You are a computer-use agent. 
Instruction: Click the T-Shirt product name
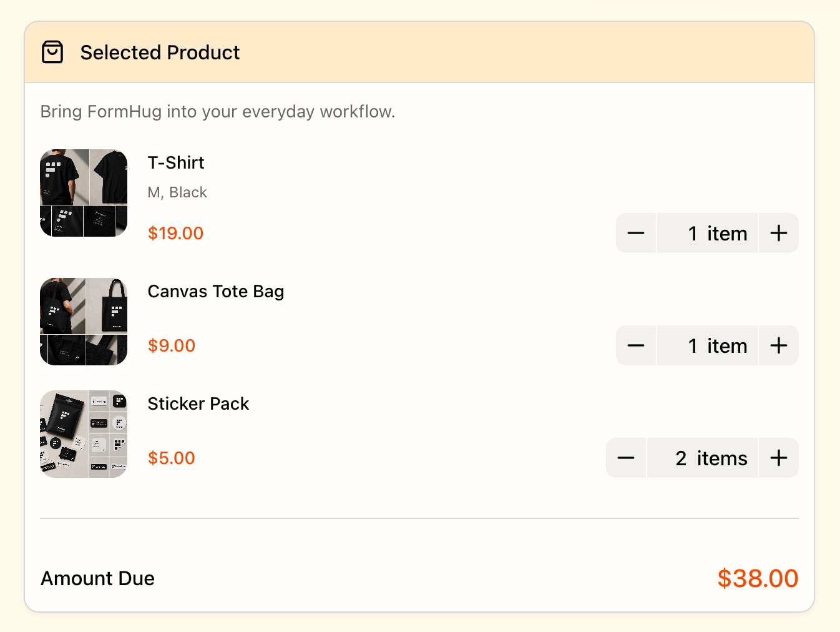[x=176, y=162]
